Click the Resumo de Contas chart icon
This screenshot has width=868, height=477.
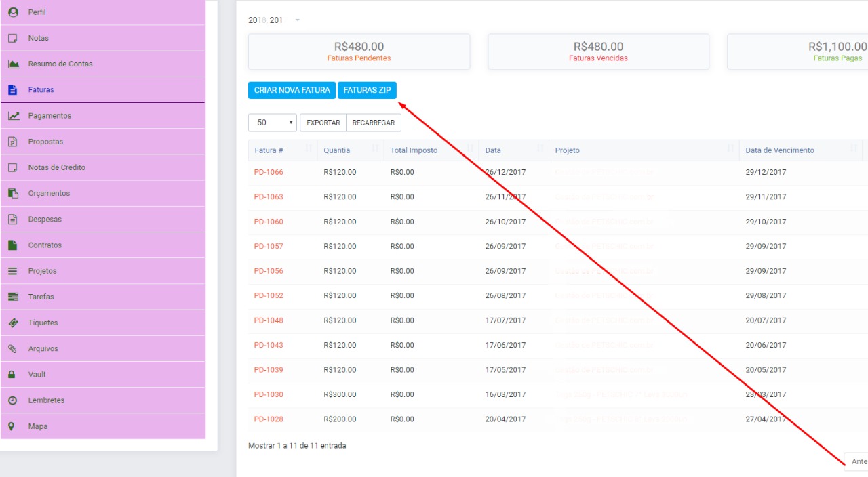[13, 64]
